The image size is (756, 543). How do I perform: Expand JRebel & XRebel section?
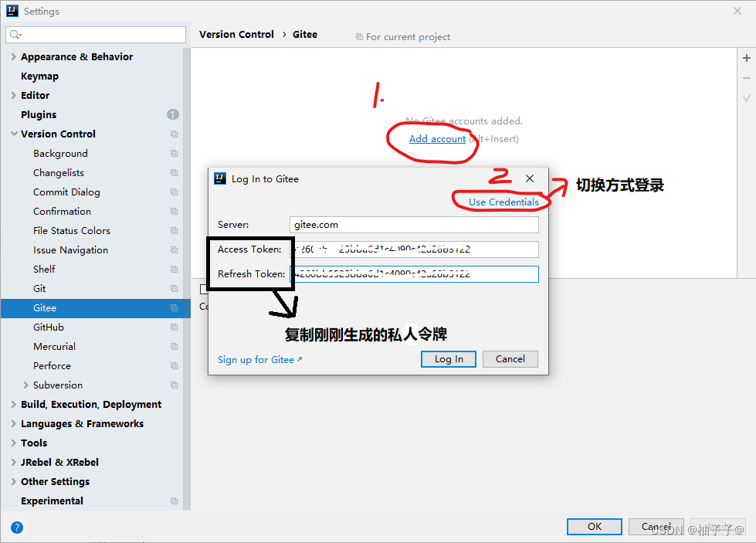(13, 462)
